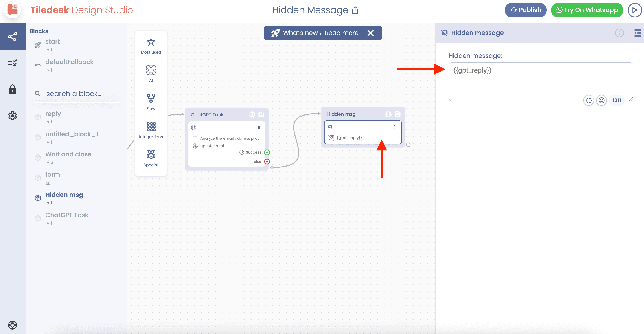Open the rules checklist sidebar icon

pos(13,63)
